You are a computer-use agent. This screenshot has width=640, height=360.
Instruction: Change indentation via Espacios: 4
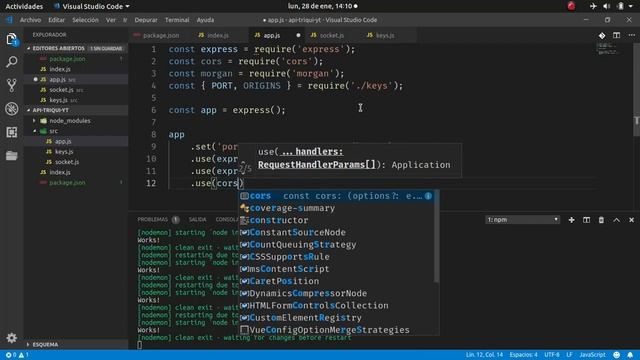pyautogui.click(x=523, y=355)
